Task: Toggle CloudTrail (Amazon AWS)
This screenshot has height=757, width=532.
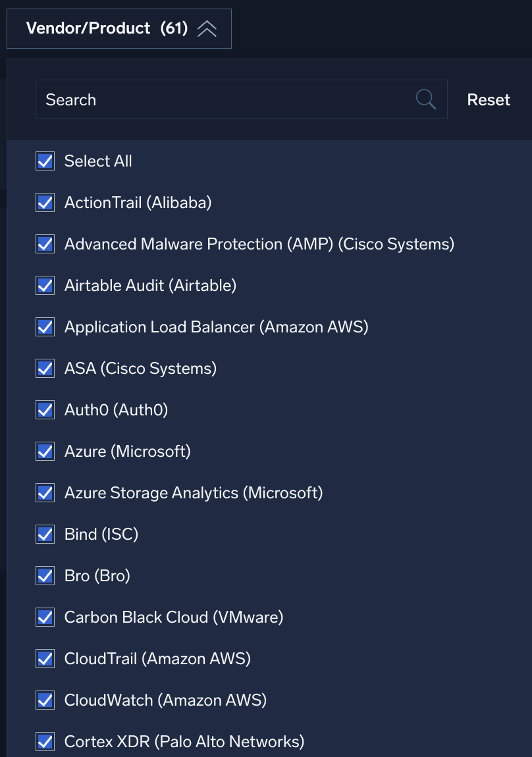Action: 44,658
